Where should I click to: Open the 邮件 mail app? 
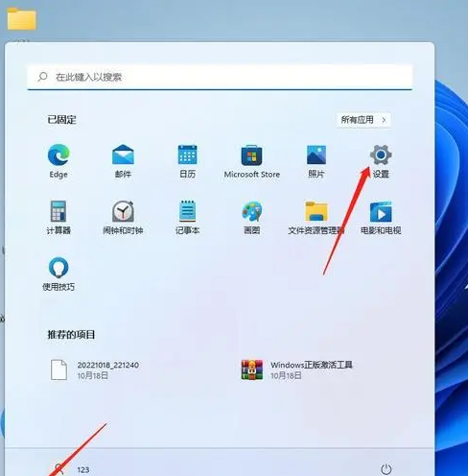(x=123, y=161)
